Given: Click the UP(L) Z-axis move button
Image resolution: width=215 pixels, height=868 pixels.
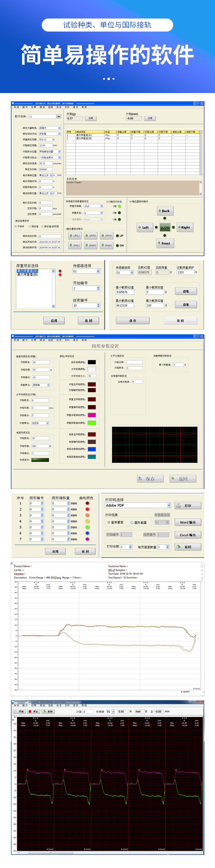Looking at the screenshot, I should pyautogui.click(x=75, y=236).
